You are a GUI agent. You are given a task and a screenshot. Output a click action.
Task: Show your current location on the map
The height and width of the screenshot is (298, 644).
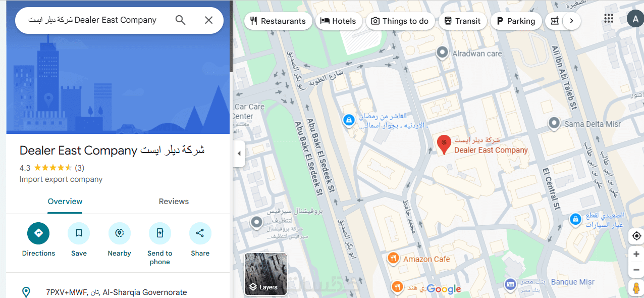pyautogui.click(x=636, y=236)
